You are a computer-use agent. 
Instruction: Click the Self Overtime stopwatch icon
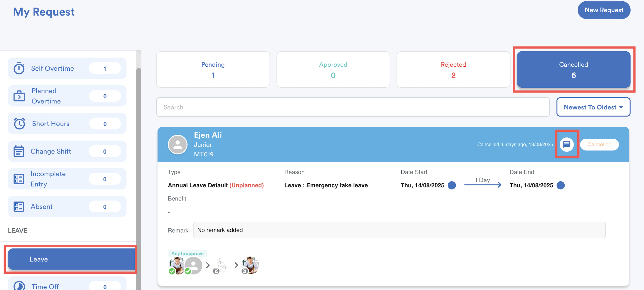[19, 68]
